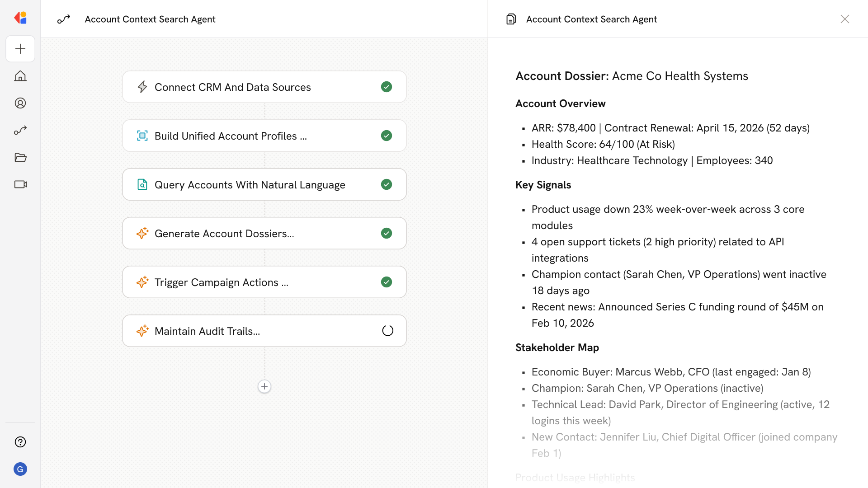Expand the Generate Account Dossiers step

224,234
